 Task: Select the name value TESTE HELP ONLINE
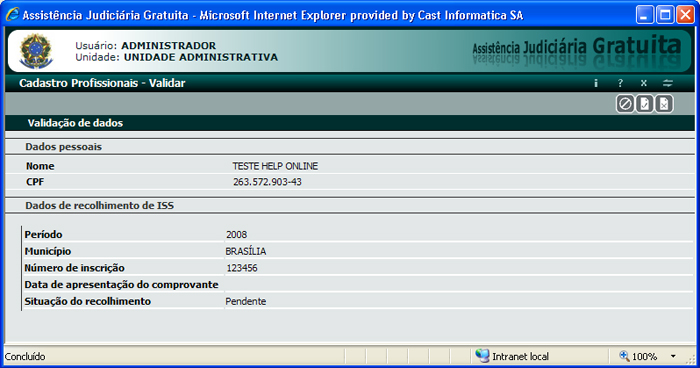coord(275,166)
